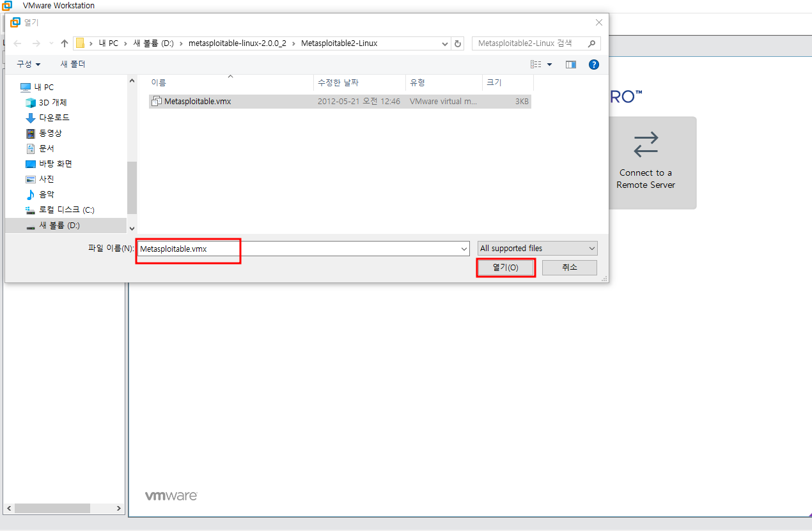The image size is (812, 531).
Task: Sort files by 크기 column
Action: point(508,83)
